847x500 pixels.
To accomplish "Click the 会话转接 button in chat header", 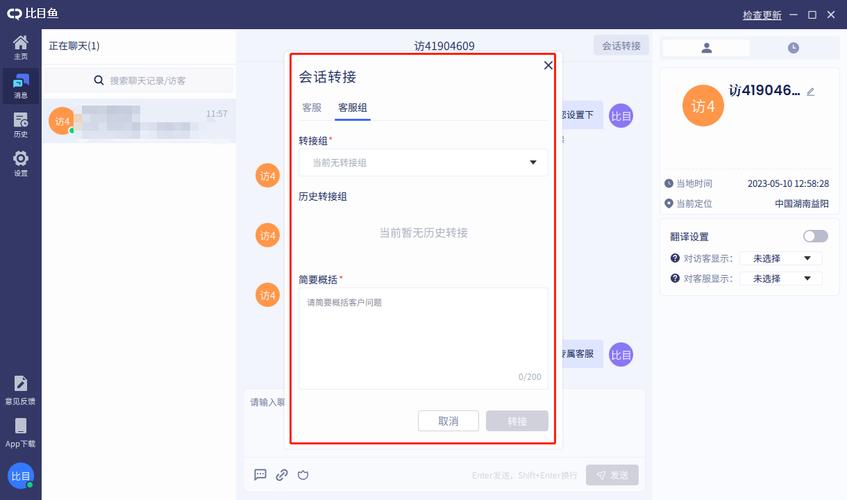I will [x=621, y=46].
